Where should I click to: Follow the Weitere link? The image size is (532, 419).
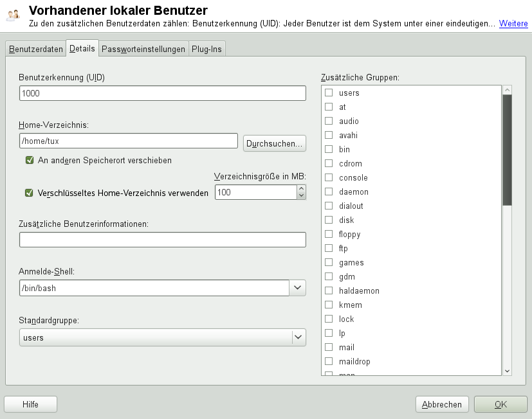[x=513, y=24]
